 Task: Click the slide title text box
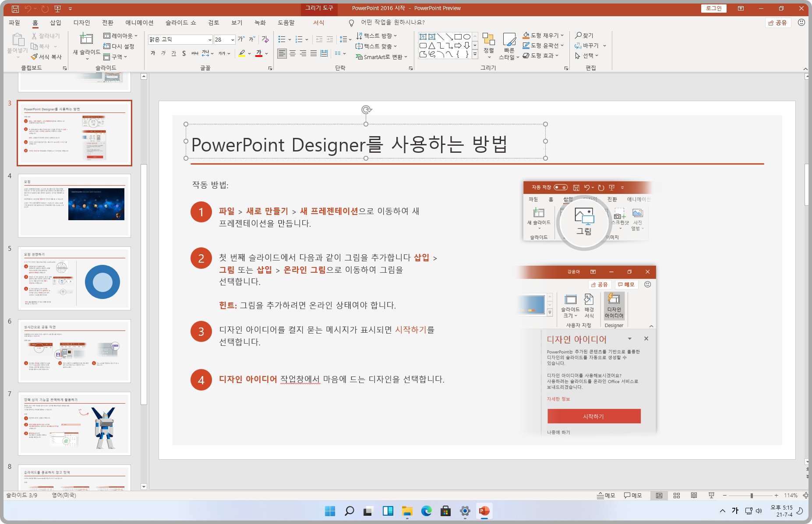tap(366, 141)
